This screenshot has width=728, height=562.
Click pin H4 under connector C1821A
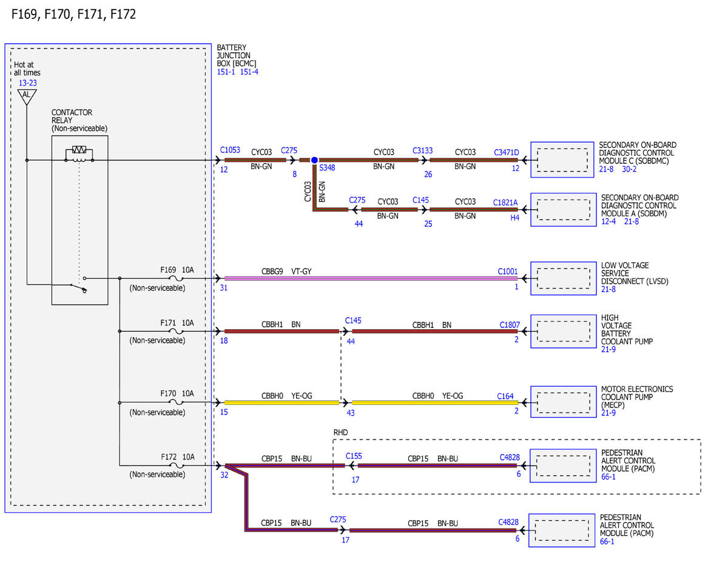click(514, 218)
